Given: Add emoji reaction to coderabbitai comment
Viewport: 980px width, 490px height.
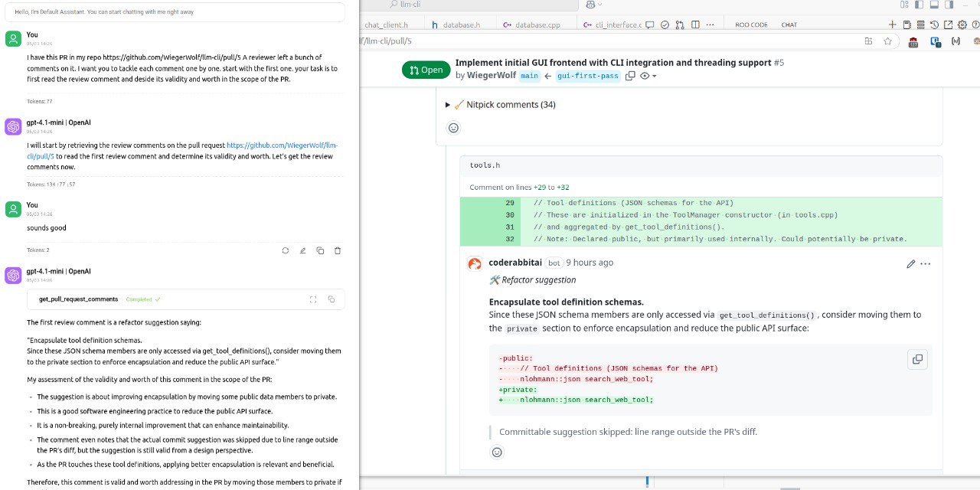Looking at the screenshot, I should click(x=497, y=452).
